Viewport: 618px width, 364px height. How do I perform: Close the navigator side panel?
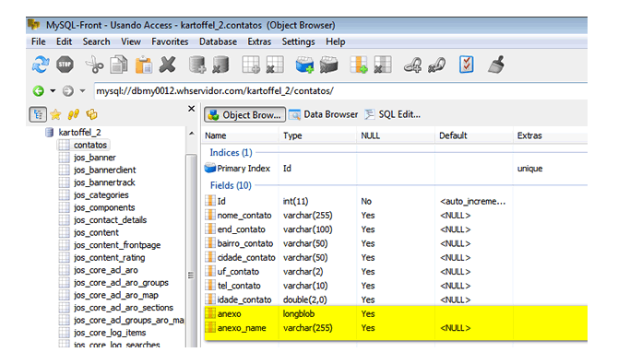192,109
